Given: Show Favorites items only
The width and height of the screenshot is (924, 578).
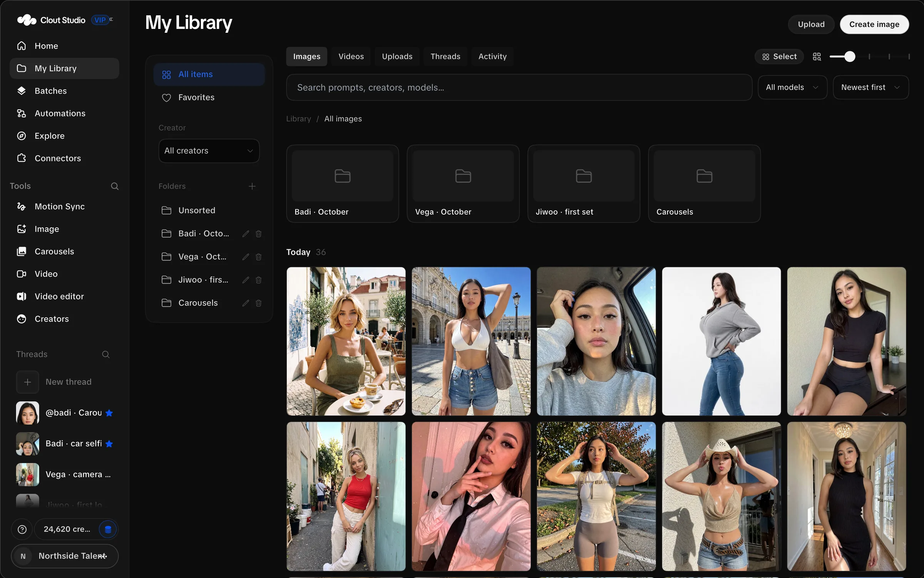Looking at the screenshot, I should pos(209,97).
